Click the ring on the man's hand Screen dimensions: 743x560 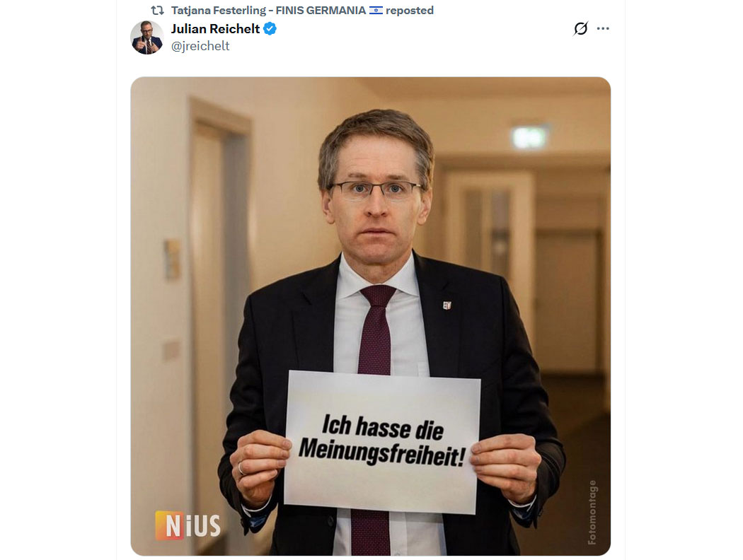coord(241,467)
